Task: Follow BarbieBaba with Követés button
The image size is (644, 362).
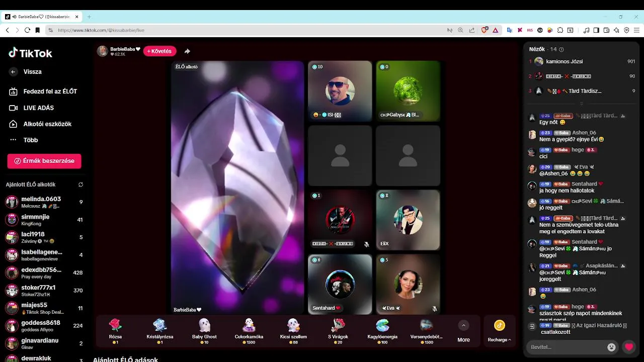Action: pyautogui.click(x=159, y=51)
